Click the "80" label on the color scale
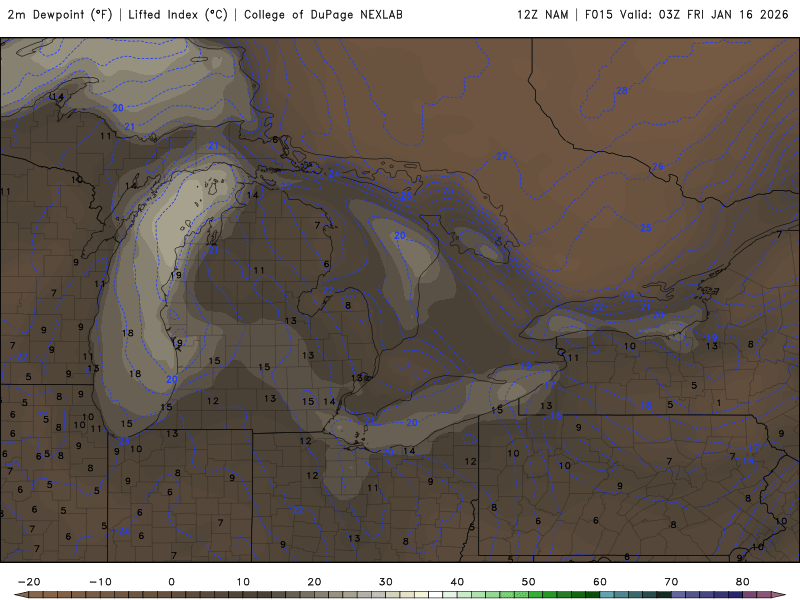 tap(743, 582)
